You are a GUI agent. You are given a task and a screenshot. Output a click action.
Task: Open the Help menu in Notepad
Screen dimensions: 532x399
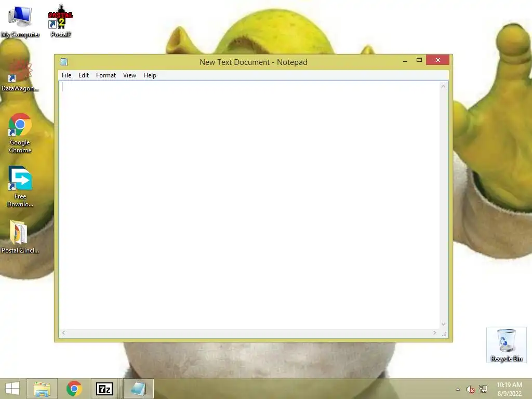[x=150, y=75]
